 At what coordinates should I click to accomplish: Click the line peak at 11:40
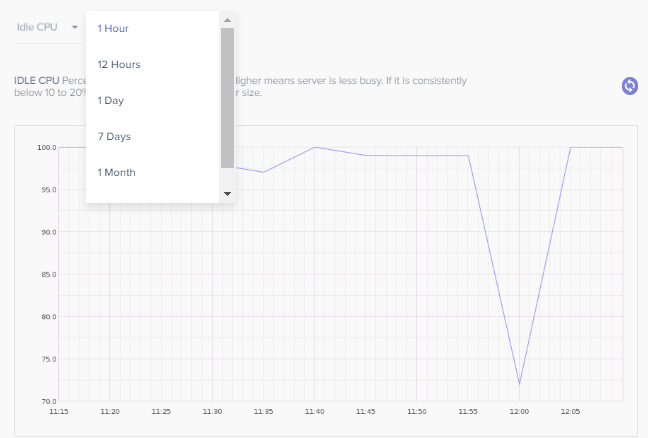314,147
